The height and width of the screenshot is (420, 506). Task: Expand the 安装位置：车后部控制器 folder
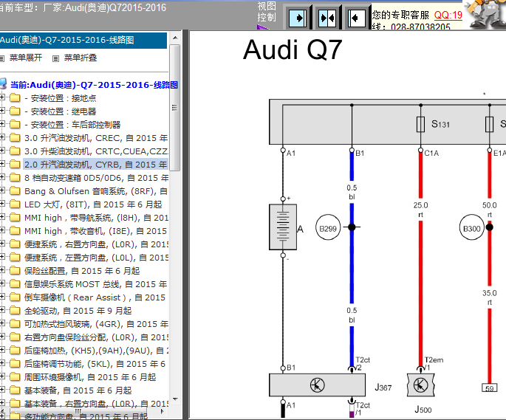2,123
